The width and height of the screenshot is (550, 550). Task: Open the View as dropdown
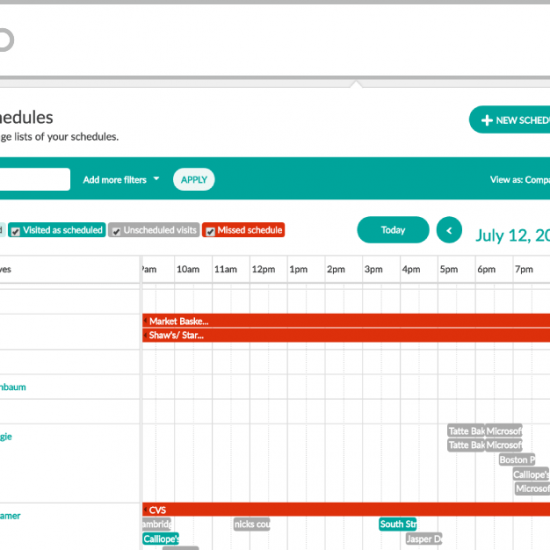[x=520, y=180]
